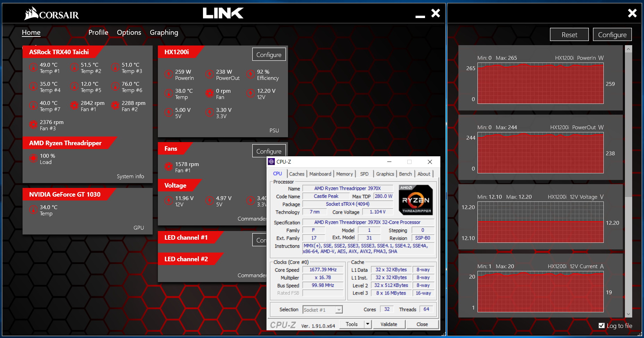Click the Temp #7 sensor icon
The height and width of the screenshot is (338, 644).
[x=33, y=106]
